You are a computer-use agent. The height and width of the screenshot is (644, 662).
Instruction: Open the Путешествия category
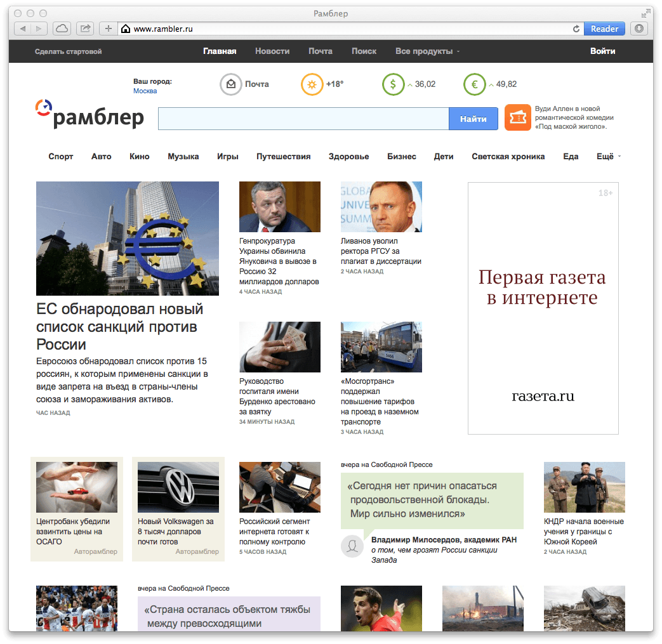(283, 157)
